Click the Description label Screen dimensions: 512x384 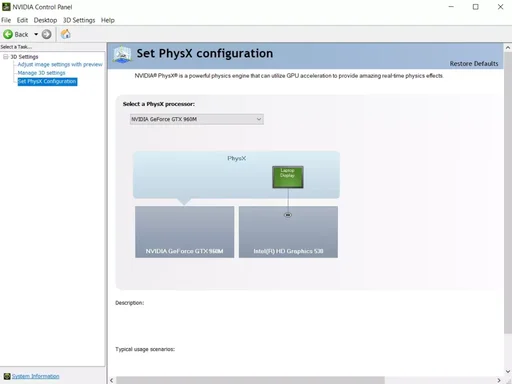pyautogui.click(x=130, y=303)
